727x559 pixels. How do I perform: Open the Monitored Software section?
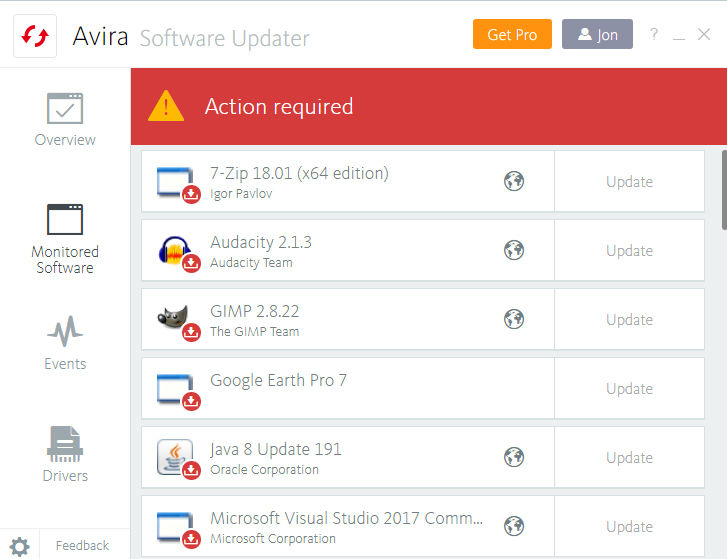(x=65, y=239)
